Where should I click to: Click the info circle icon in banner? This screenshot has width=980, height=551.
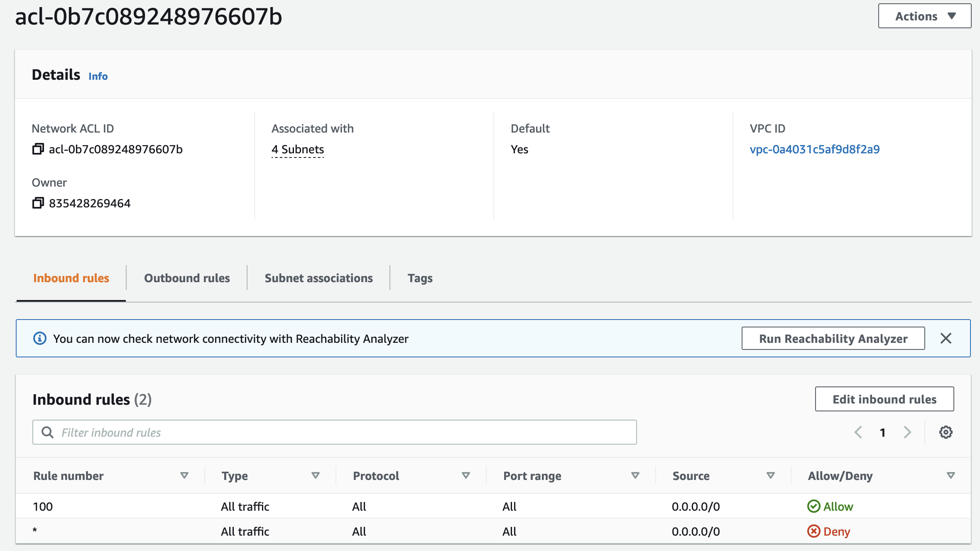tap(40, 338)
